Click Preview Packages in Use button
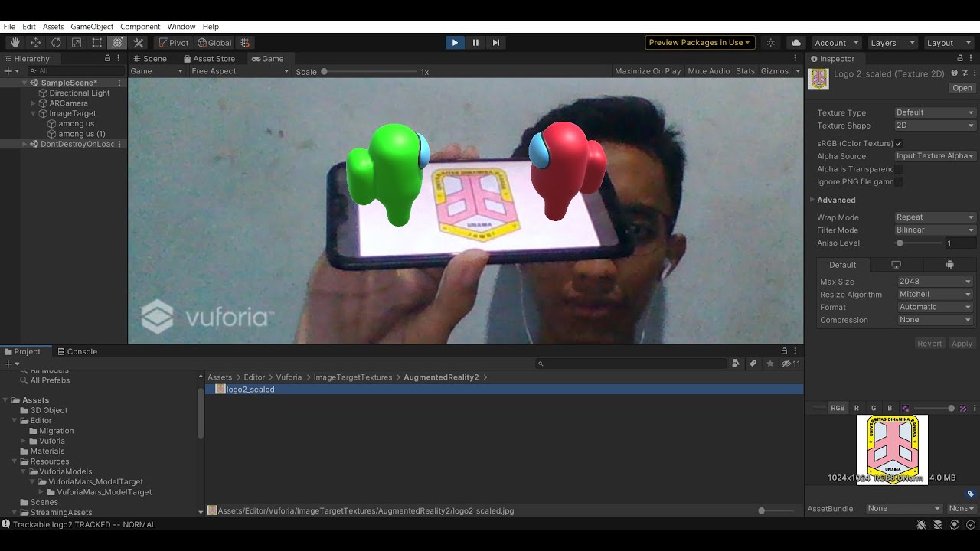Screen dimensions: 980x551 point(701,43)
